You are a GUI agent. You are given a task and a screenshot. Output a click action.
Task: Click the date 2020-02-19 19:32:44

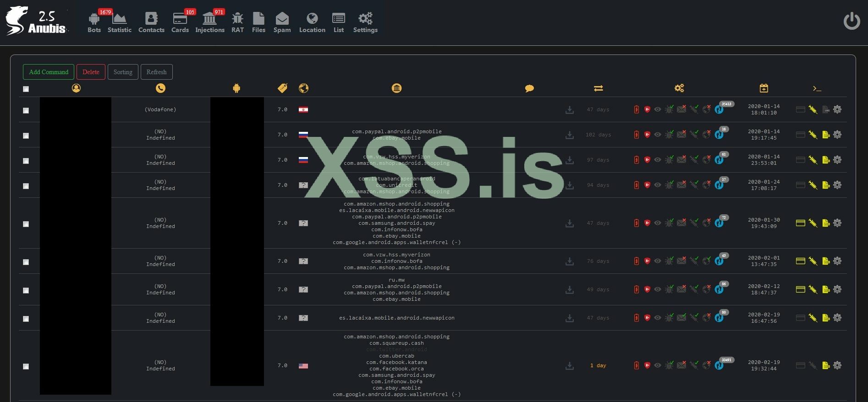pyautogui.click(x=764, y=365)
